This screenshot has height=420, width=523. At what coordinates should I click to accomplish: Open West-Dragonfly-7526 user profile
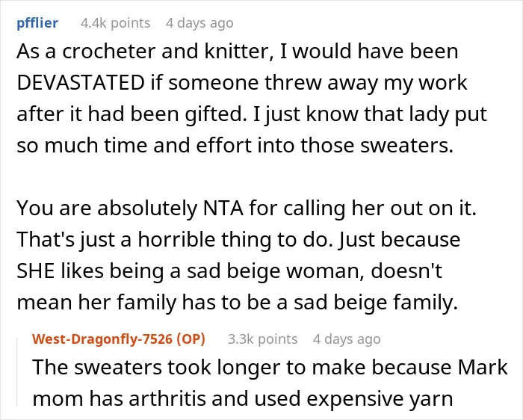click(x=102, y=339)
